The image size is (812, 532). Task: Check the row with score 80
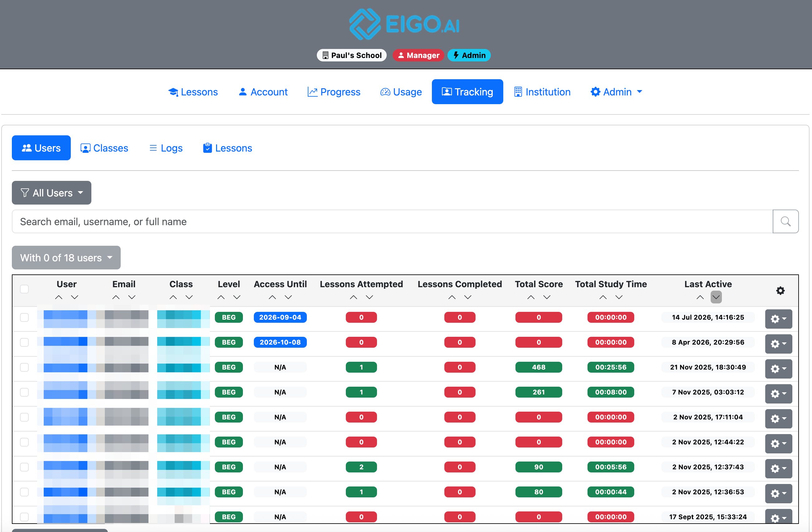point(24,492)
